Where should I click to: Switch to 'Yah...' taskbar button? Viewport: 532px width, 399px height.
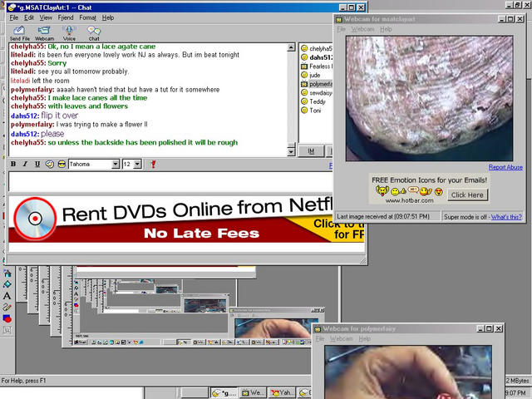tap(283, 393)
